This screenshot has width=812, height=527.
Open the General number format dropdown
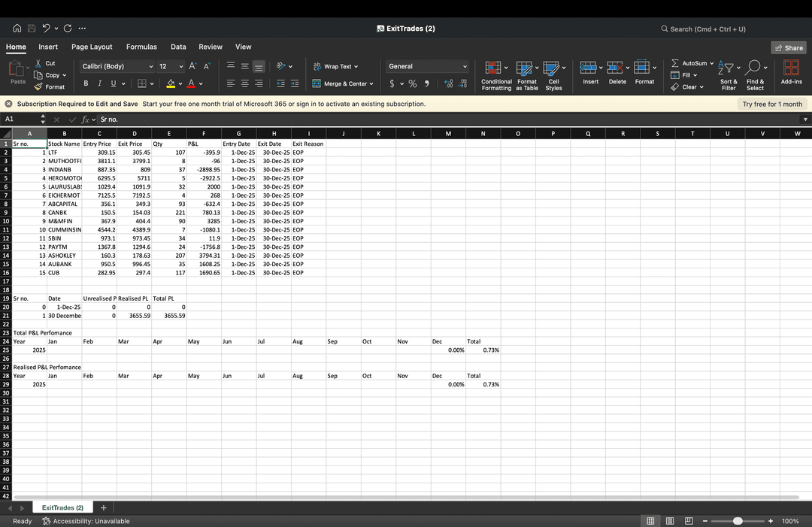pyautogui.click(x=426, y=66)
